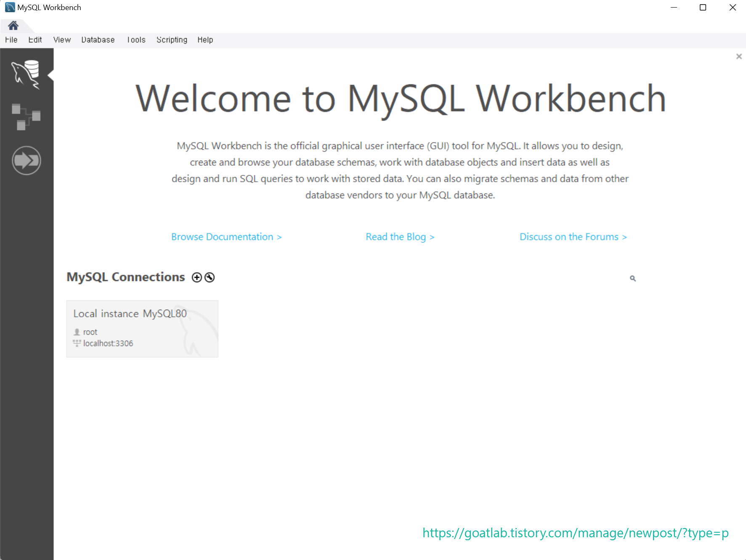
Task: Click the MySQL Workbench title bar app icon
Action: click(x=10, y=8)
